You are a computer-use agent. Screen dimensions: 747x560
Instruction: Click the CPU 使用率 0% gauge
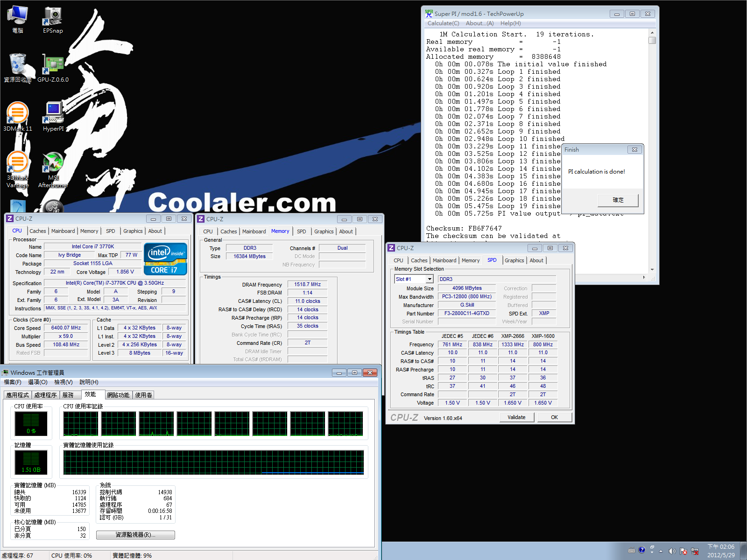[31, 424]
